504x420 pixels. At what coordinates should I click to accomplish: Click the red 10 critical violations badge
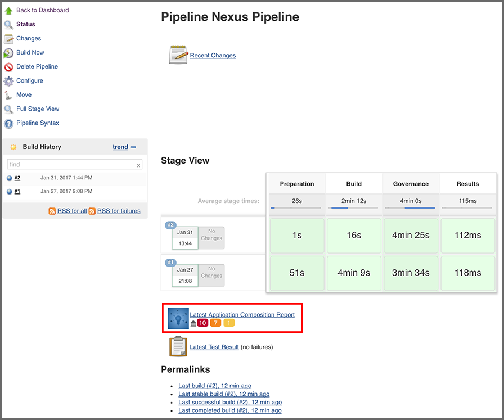202,323
